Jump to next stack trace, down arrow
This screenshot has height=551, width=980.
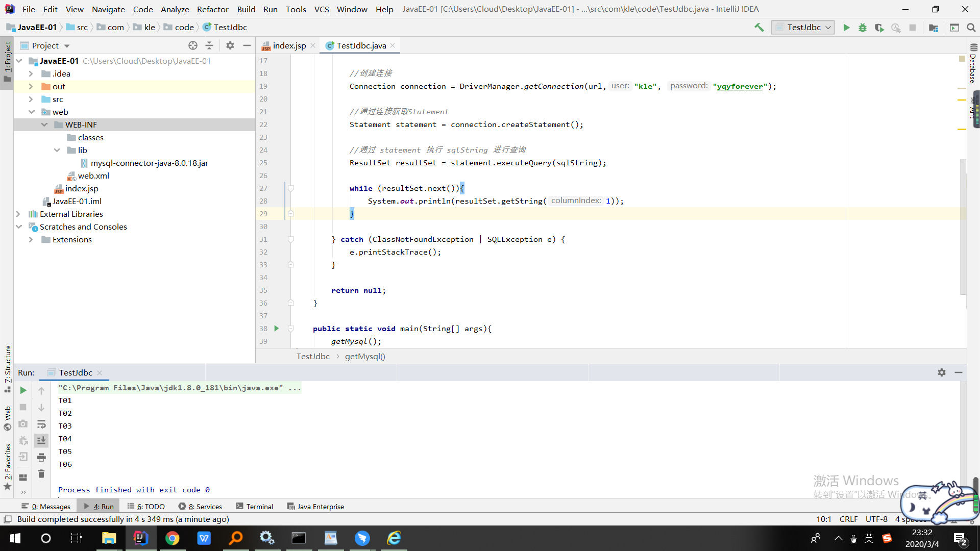[x=41, y=407]
